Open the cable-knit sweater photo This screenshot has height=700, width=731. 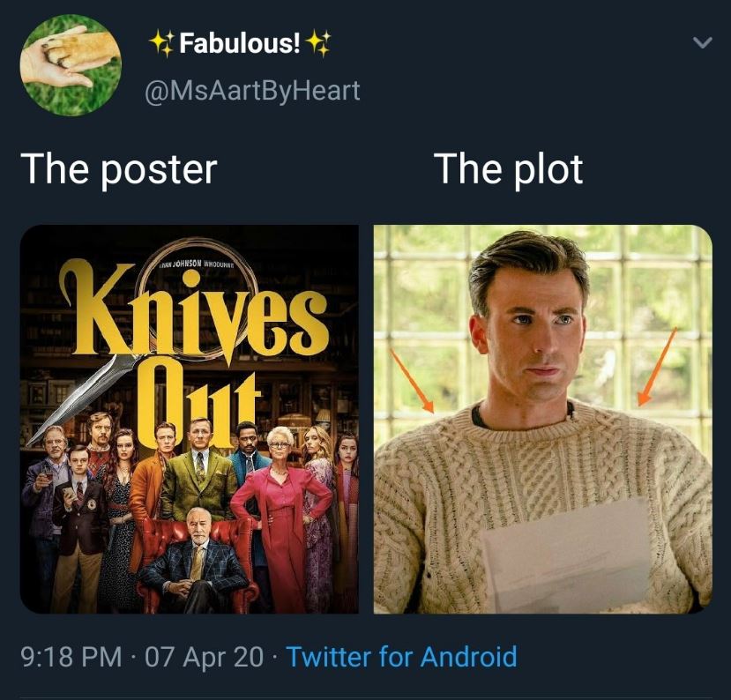pyautogui.click(x=543, y=419)
